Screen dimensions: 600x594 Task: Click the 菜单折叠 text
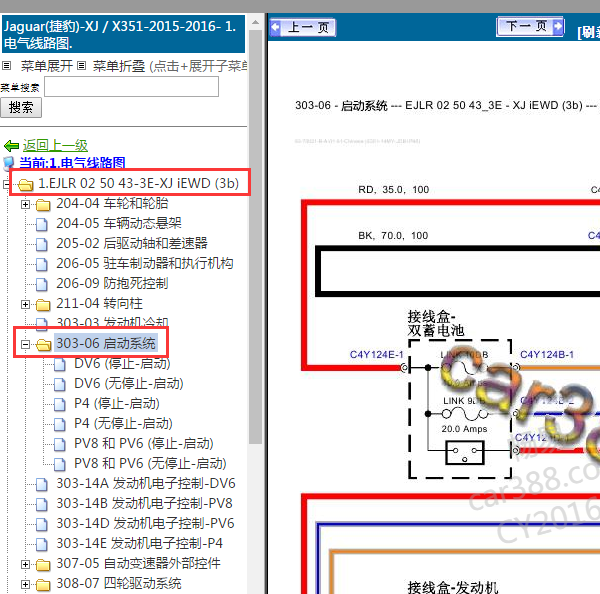(x=119, y=66)
